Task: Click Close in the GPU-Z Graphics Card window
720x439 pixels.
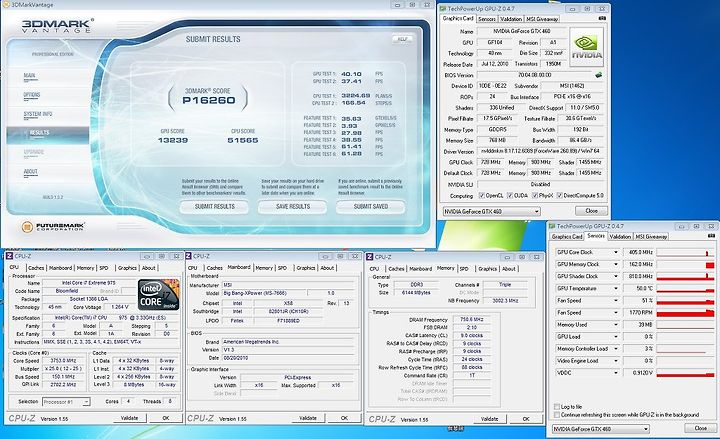Action: pos(591,211)
